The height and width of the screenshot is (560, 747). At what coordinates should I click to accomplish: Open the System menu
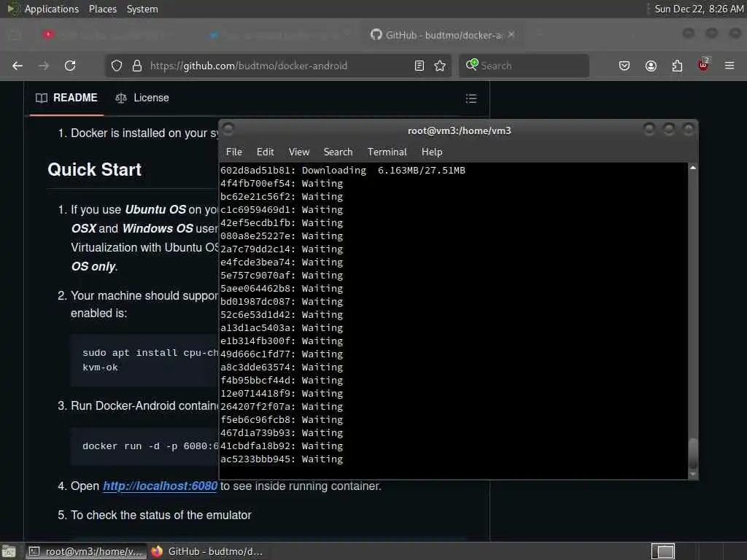142,9
